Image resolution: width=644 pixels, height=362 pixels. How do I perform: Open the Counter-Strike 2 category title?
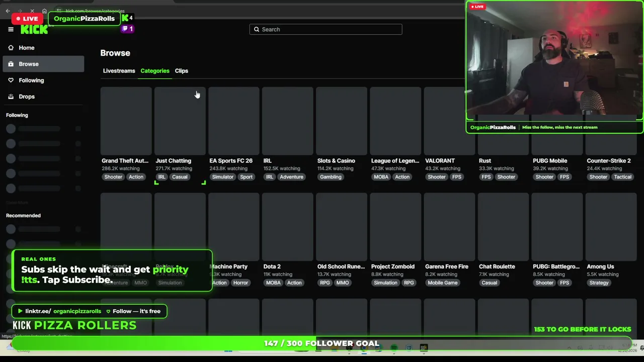[x=609, y=161]
